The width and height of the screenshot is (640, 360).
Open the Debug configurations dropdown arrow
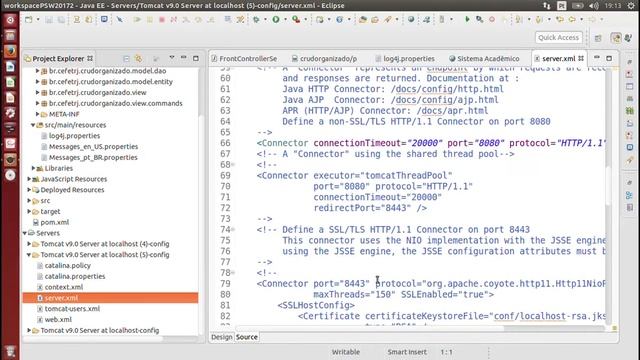(x=265, y=19)
